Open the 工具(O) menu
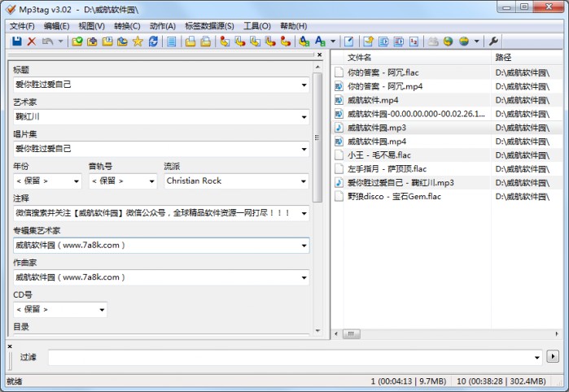The width and height of the screenshot is (569, 392). click(x=257, y=26)
